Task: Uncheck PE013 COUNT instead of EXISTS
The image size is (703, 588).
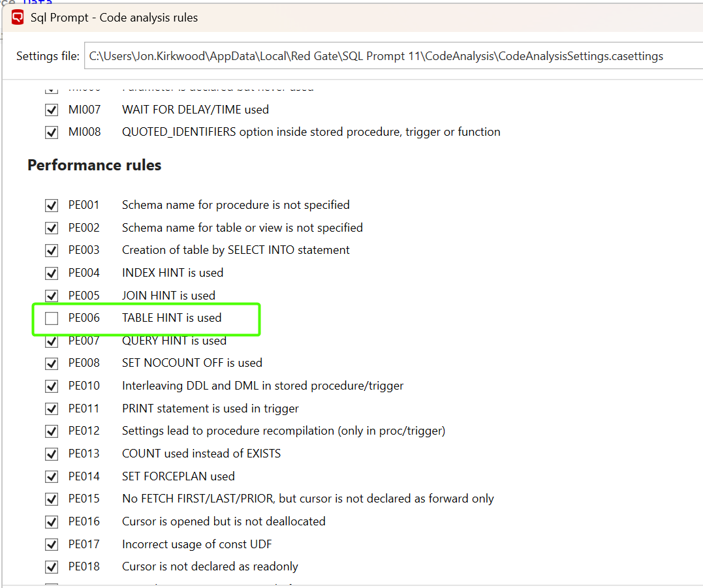Action: pyautogui.click(x=52, y=454)
